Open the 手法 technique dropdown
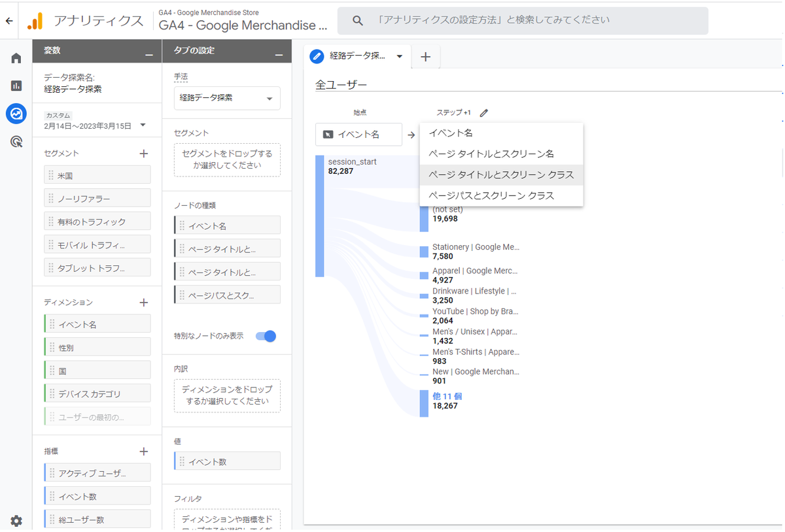Viewport: 785px width, 532px height. click(227, 98)
